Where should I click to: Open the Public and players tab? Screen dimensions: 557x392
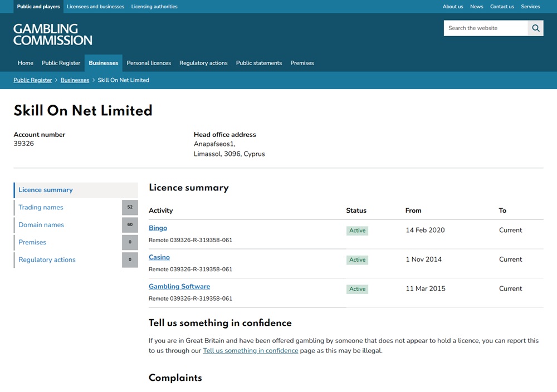pyautogui.click(x=38, y=6)
